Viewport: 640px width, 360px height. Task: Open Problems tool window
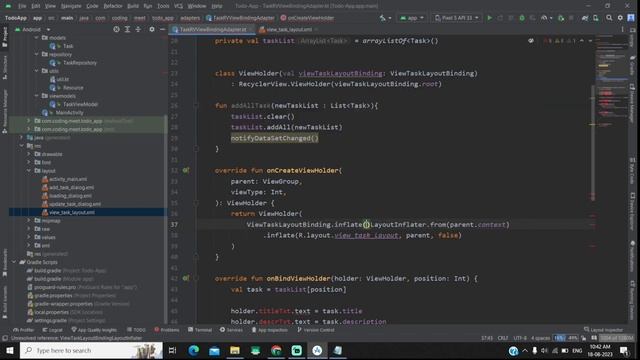coord(167,330)
